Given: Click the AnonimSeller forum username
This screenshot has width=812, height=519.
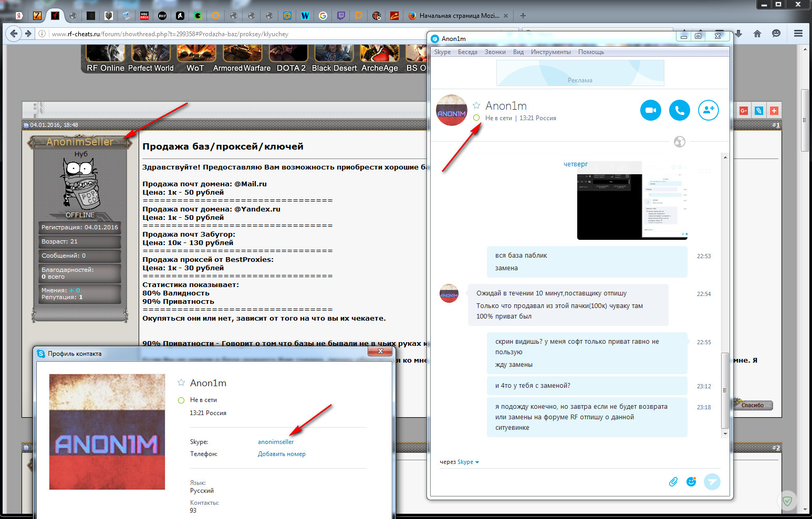Looking at the screenshot, I should pyautogui.click(x=80, y=142).
